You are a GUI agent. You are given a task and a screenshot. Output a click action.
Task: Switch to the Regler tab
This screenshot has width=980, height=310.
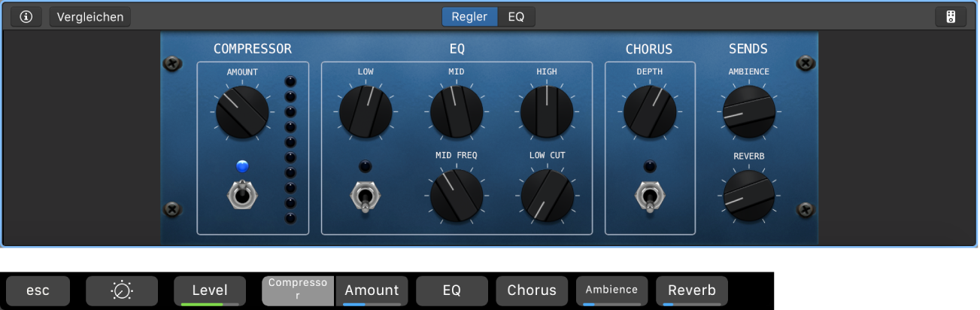[x=469, y=17]
